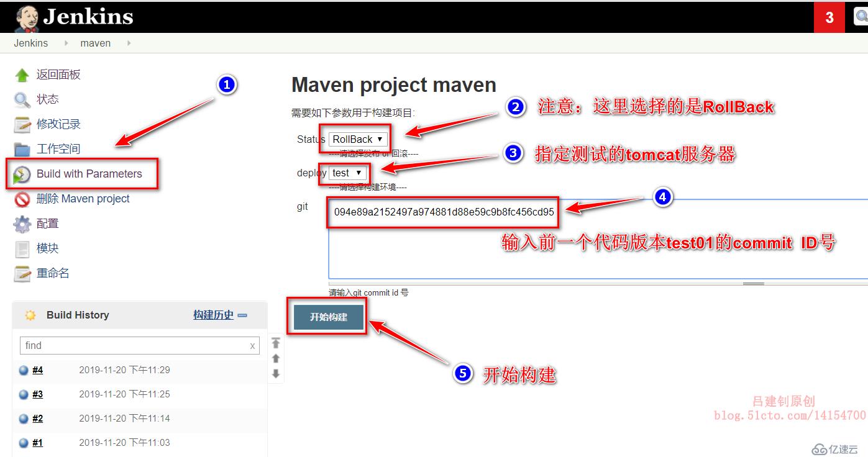The image size is (868, 457).
Task: Click the 模块 document icon
Action: coord(22,249)
